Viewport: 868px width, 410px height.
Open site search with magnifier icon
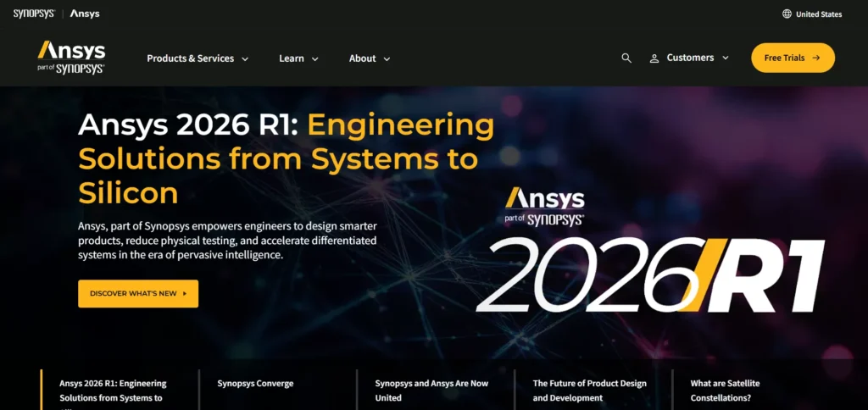pos(626,58)
